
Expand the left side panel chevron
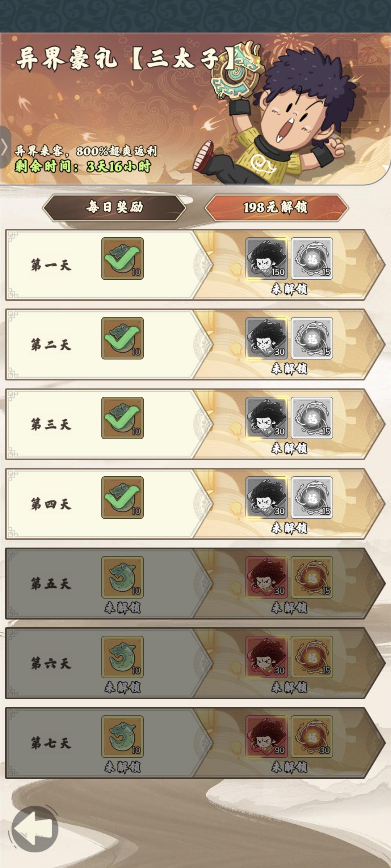[5, 147]
